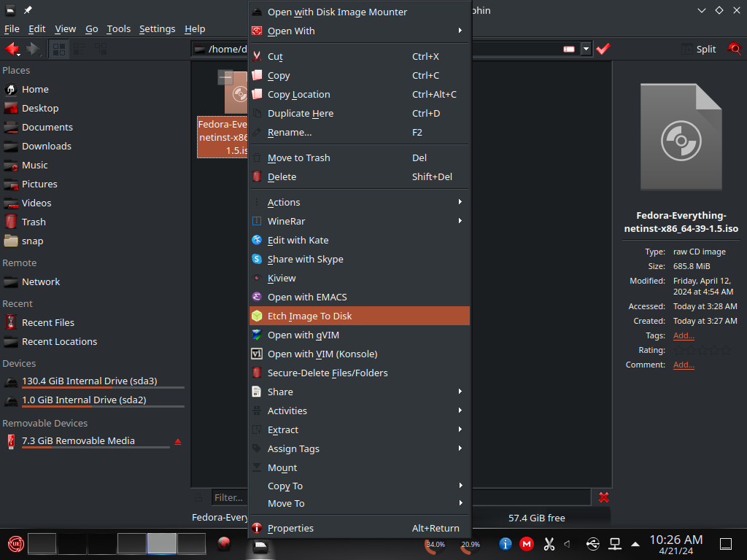Switch to icons view mode
Viewport: 747px width, 560px height.
pyautogui.click(x=58, y=49)
